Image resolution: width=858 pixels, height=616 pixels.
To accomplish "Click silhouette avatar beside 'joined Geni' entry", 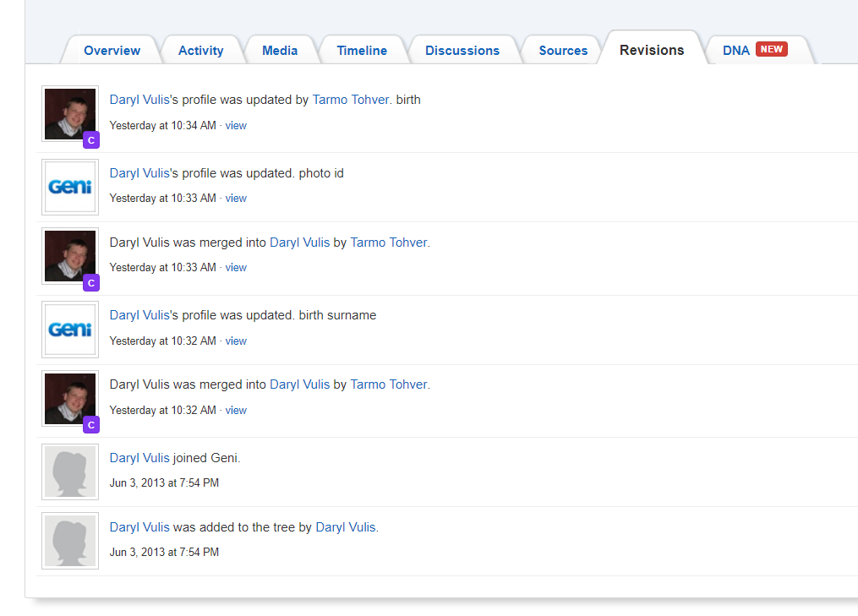I will point(70,472).
